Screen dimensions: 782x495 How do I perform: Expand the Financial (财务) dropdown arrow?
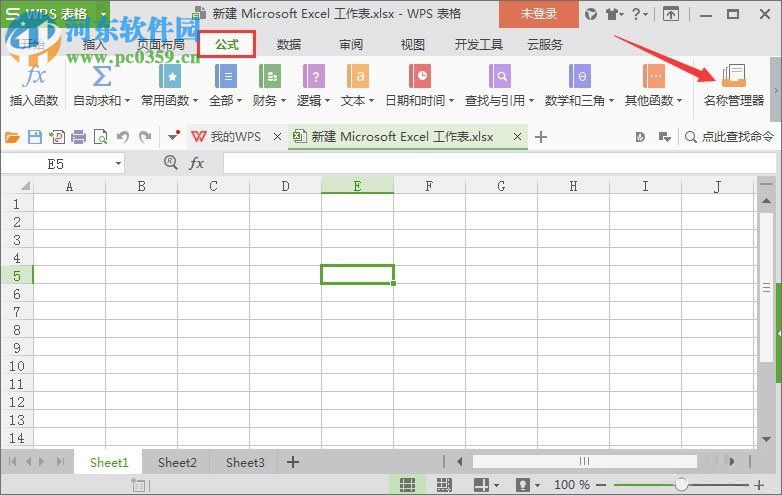283,101
